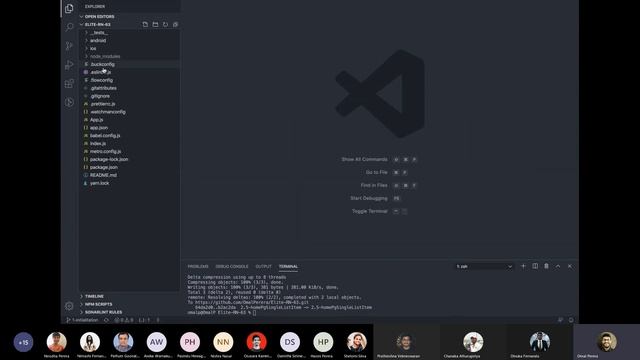Expand the NPM SCRIPTS section
Image resolution: width=640 pixels, height=360 pixels.
point(98,304)
